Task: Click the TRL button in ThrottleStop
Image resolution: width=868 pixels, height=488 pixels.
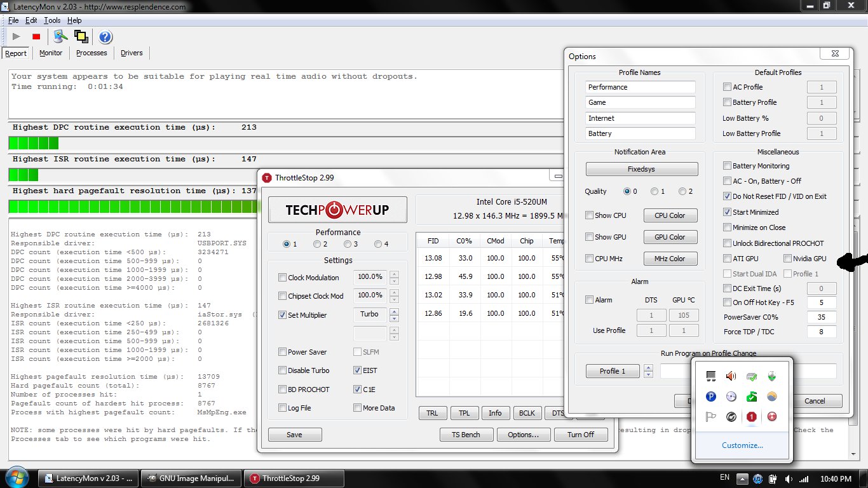Action: 432,413
